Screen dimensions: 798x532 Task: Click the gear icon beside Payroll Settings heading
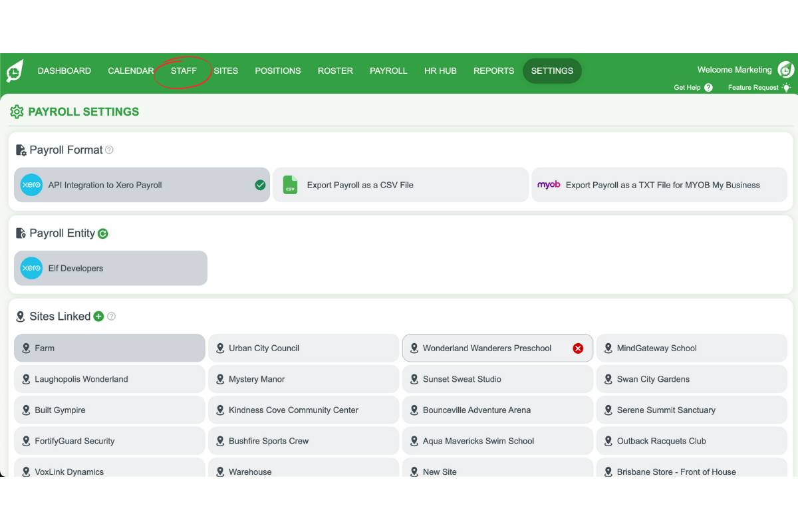pos(17,111)
